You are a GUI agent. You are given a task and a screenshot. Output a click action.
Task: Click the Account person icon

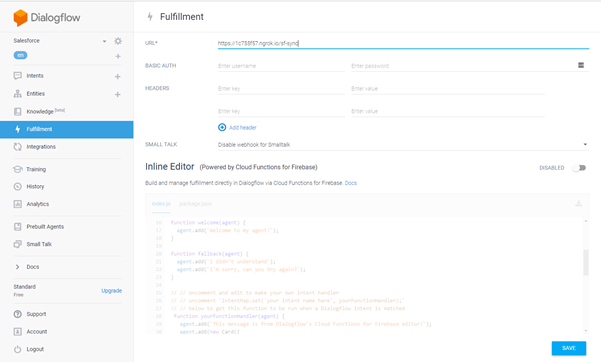tap(18, 332)
